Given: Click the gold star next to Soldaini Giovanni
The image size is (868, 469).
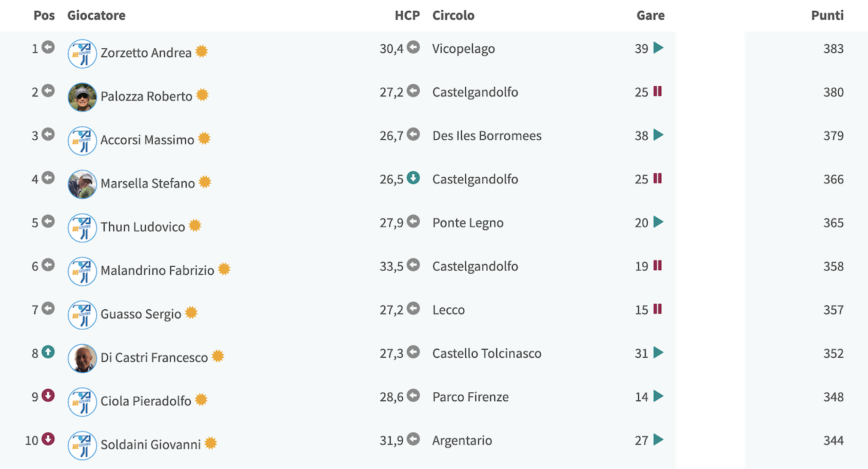Looking at the screenshot, I should tap(211, 443).
